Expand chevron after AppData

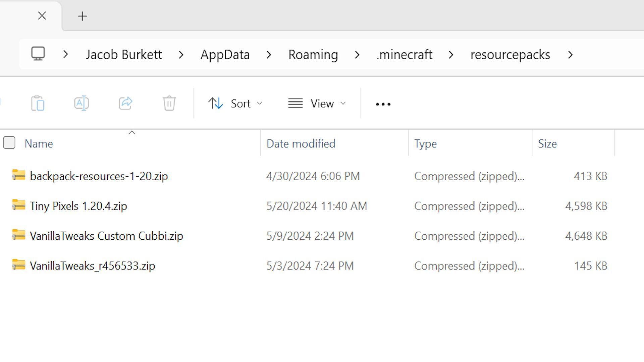click(269, 54)
